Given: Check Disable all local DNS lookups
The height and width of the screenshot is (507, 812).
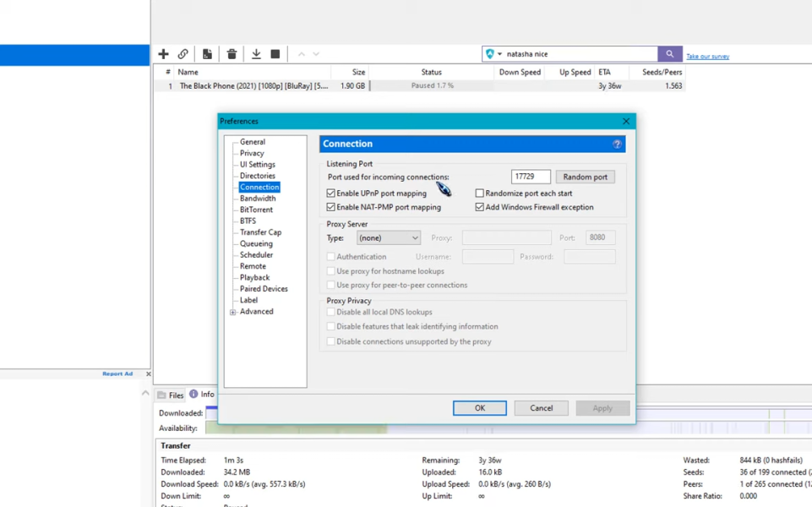Looking at the screenshot, I should (331, 313).
